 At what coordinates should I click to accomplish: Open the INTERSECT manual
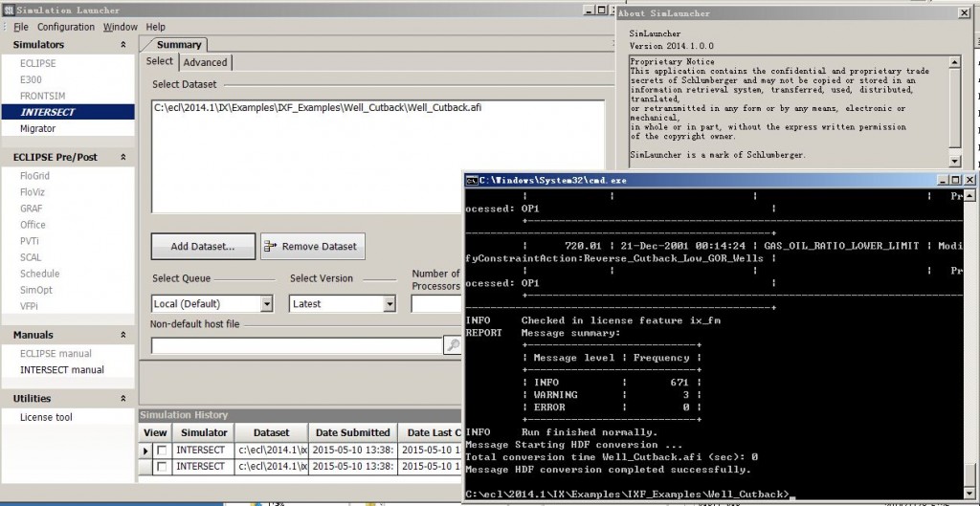click(62, 370)
